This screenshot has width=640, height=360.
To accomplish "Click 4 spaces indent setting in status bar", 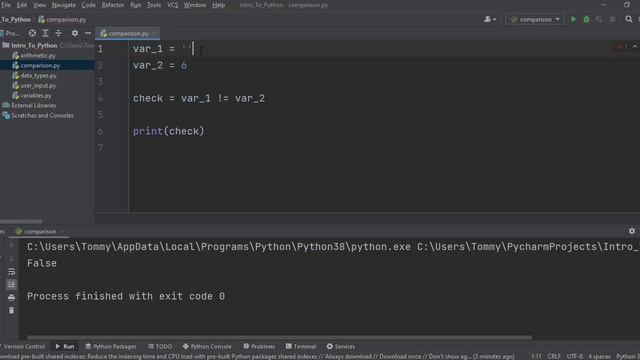I will click(x=599, y=356).
